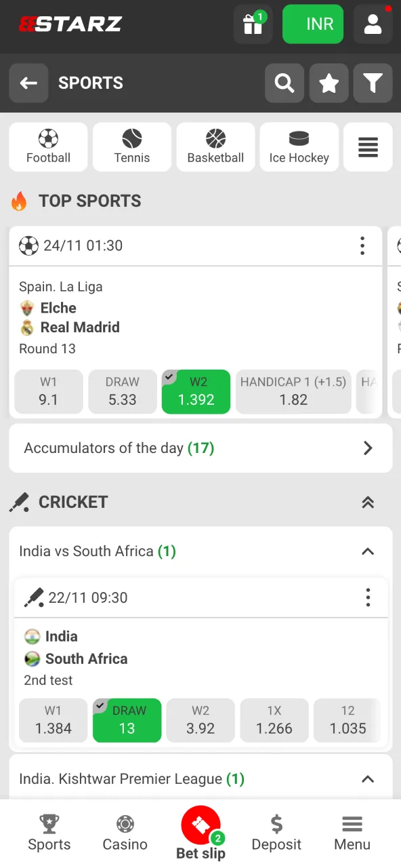Click the INR currency button
Screen dimensions: 401x868
point(313,24)
